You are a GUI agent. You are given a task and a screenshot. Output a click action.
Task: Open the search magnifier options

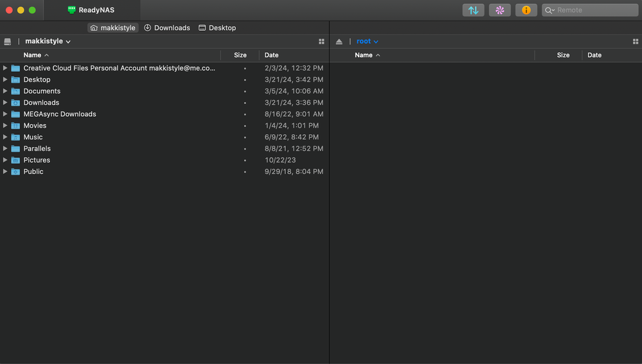click(x=550, y=10)
